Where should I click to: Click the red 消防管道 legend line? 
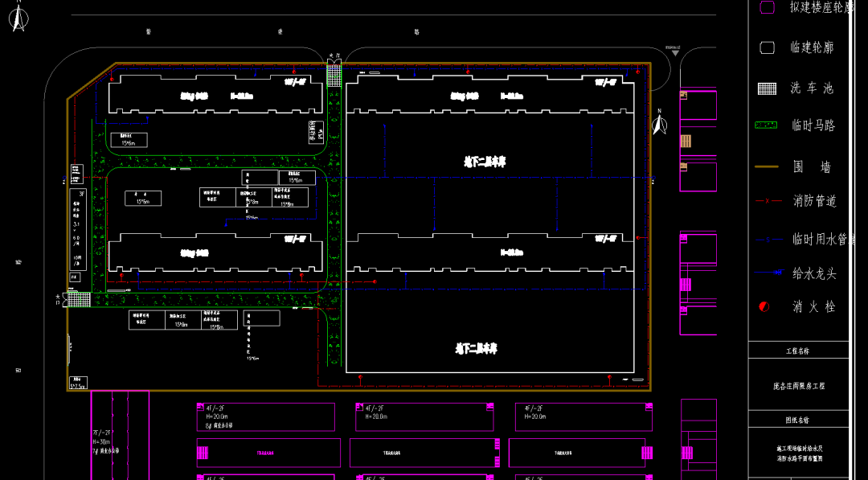coord(768,200)
